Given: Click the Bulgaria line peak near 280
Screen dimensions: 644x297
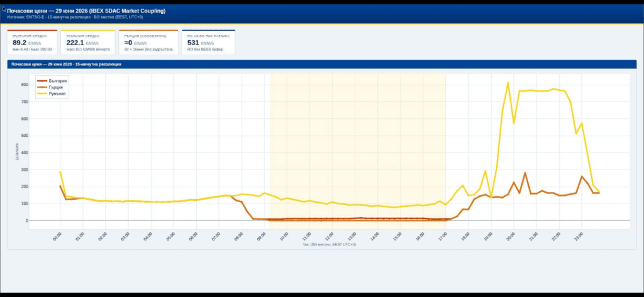Looking at the screenshot, I should tap(525, 173).
